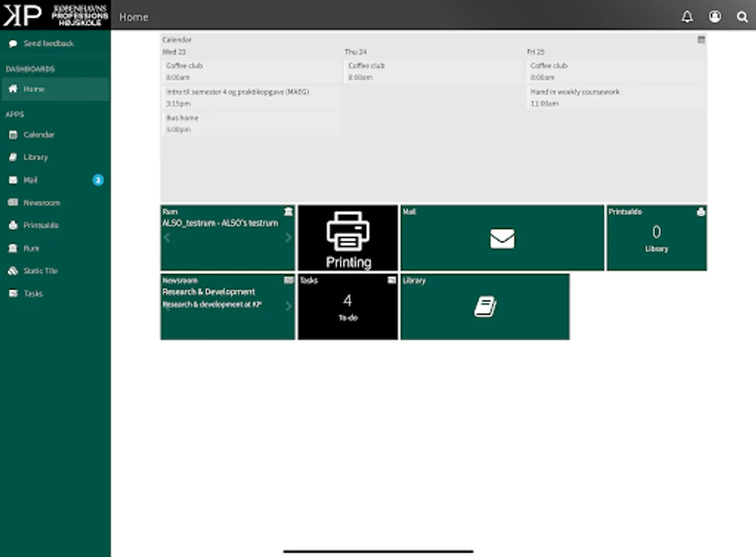Click the Tasks icon in sidebar
This screenshot has width=756, height=557.
tap(13, 293)
